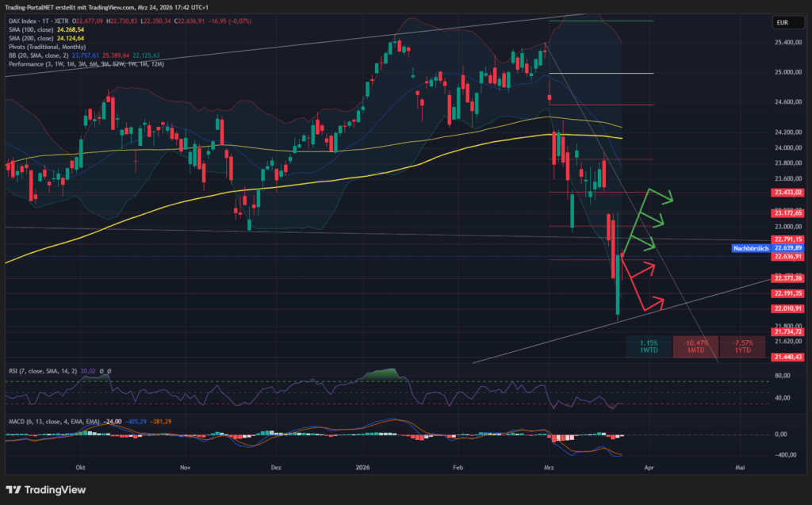This screenshot has width=812, height=505.
Task: Click the 22.010,91 price level label
Action: 787,308
